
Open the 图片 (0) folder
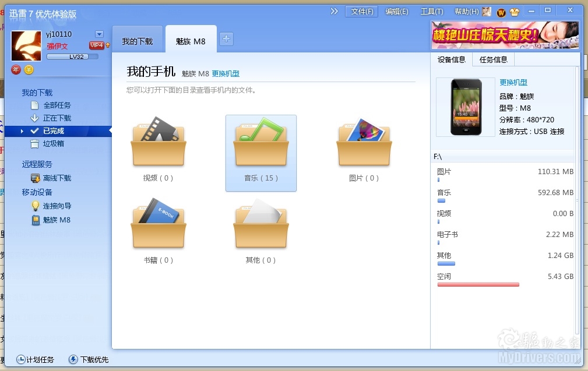coord(364,149)
